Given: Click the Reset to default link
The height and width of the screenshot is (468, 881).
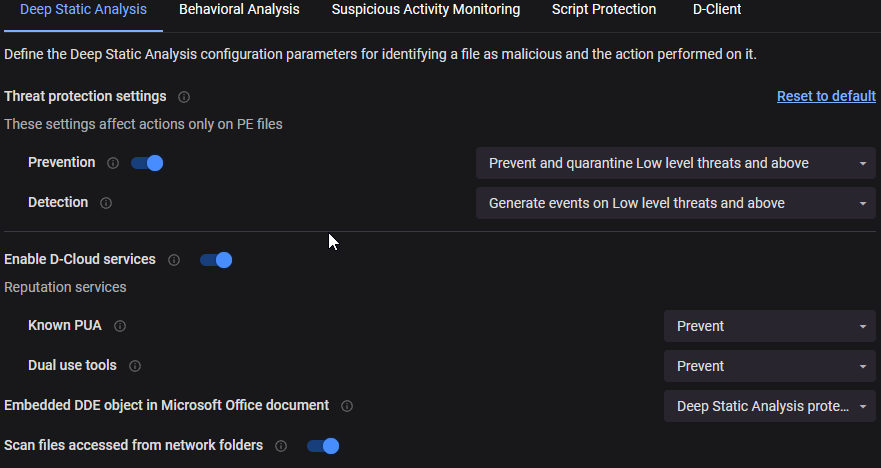Looking at the screenshot, I should [x=826, y=96].
